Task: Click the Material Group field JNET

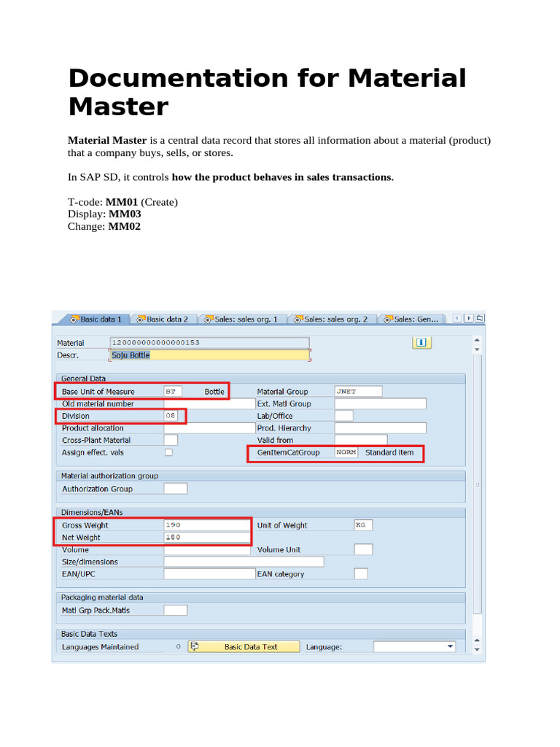Action: pos(358,392)
